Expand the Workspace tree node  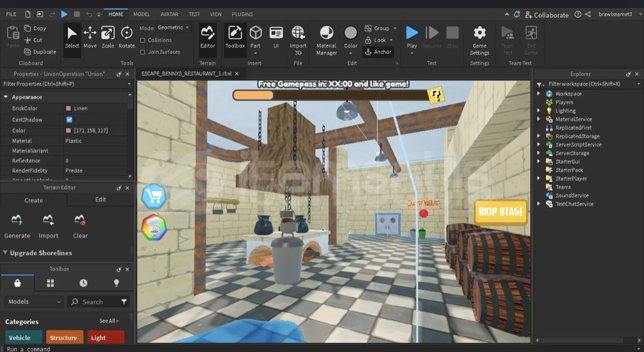coord(539,94)
